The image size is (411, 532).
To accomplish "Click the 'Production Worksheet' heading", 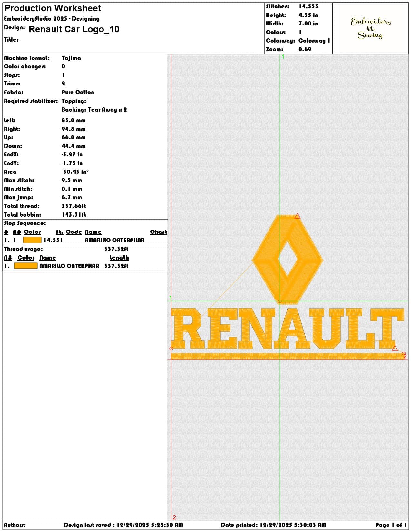I will [53, 8].
